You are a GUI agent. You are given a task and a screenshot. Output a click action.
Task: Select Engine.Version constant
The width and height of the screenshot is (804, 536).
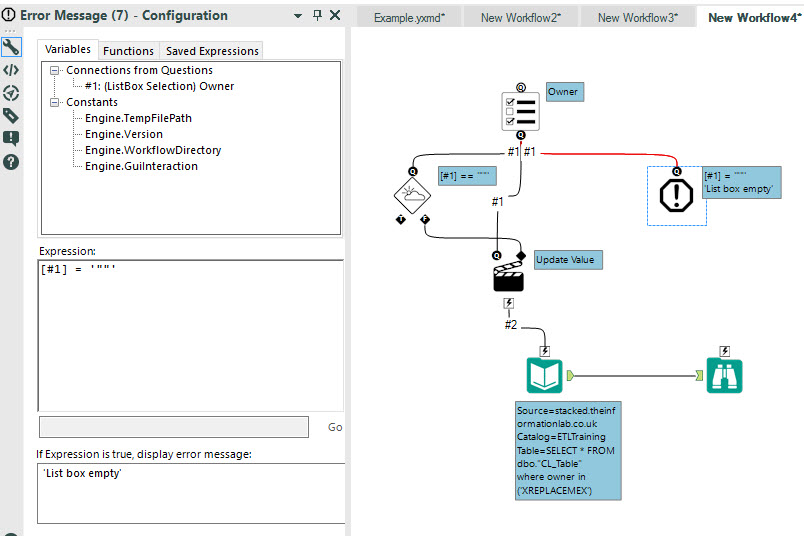point(124,134)
